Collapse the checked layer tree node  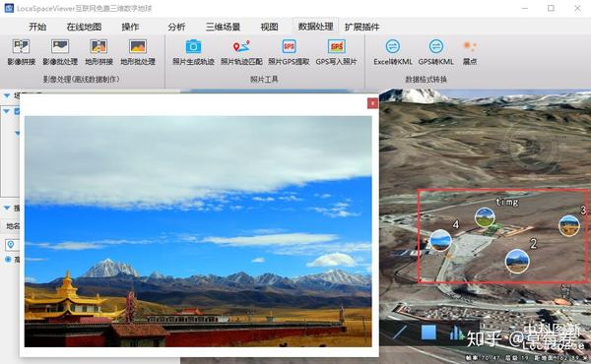point(7,111)
